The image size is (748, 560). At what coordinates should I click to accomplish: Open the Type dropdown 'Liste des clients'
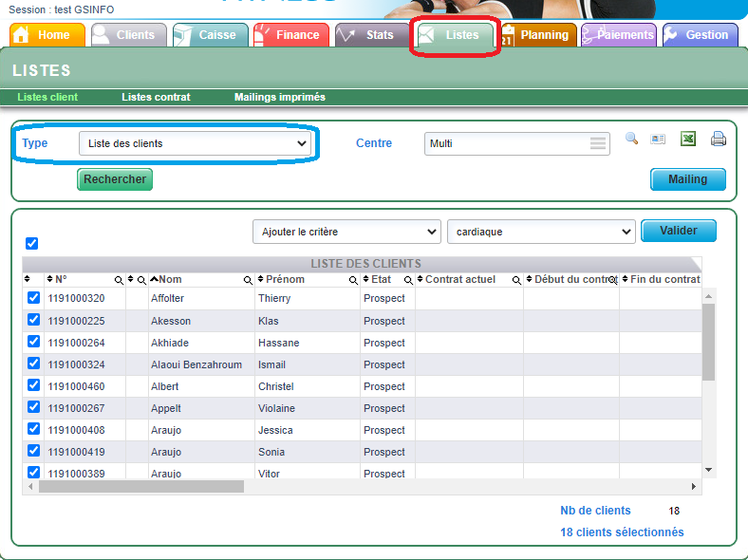tap(195, 143)
